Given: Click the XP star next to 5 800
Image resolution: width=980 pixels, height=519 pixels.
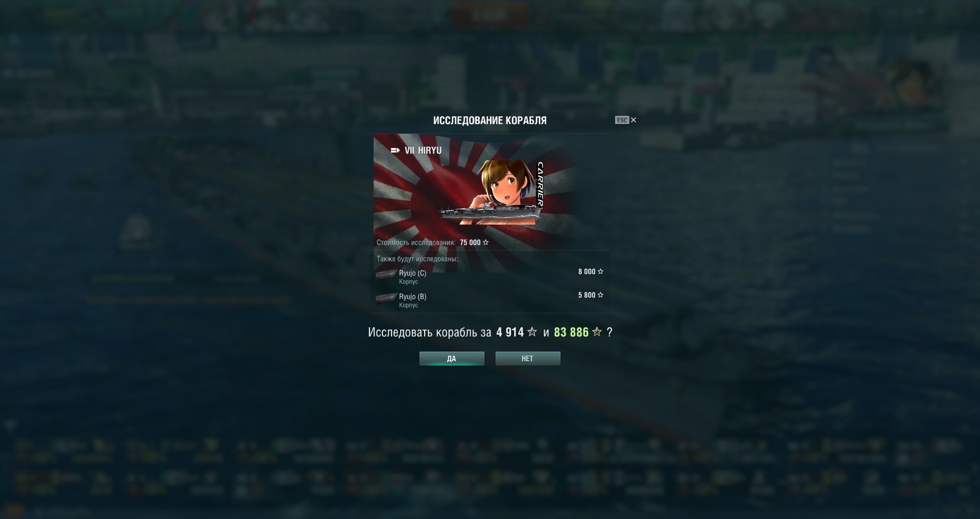Looking at the screenshot, I should [x=600, y=295].
